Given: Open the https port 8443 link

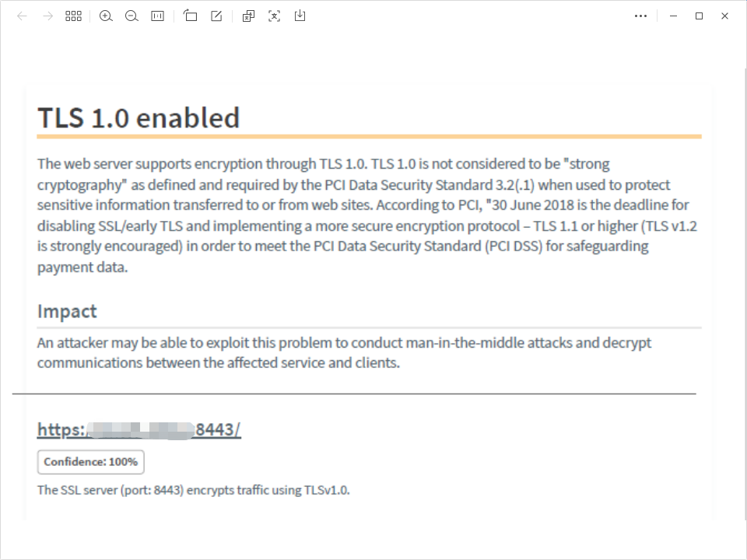Looking at the screenshot, I should click(139, 429).
